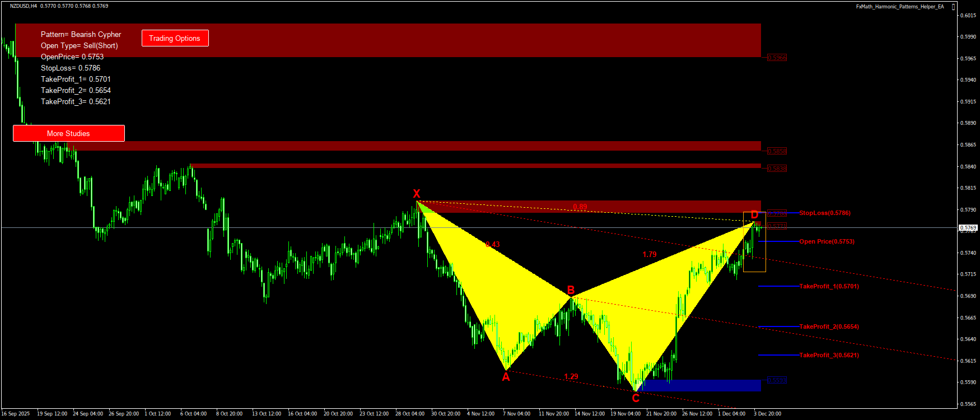Click the C point label of the pattern
The height and width of the screenshot is (420, 980).
coord(636,398)
